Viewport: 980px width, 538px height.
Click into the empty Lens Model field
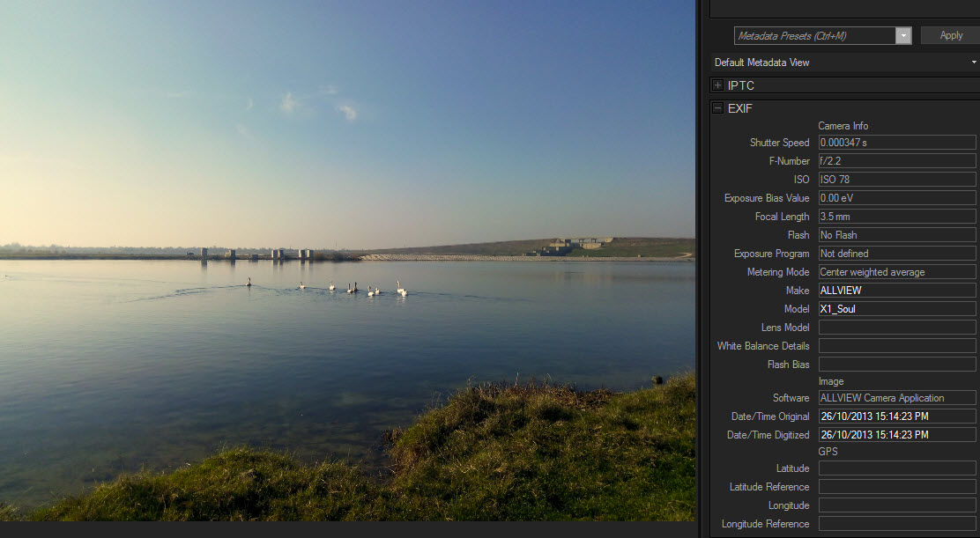pyautogui.click(x=897, y=328)
